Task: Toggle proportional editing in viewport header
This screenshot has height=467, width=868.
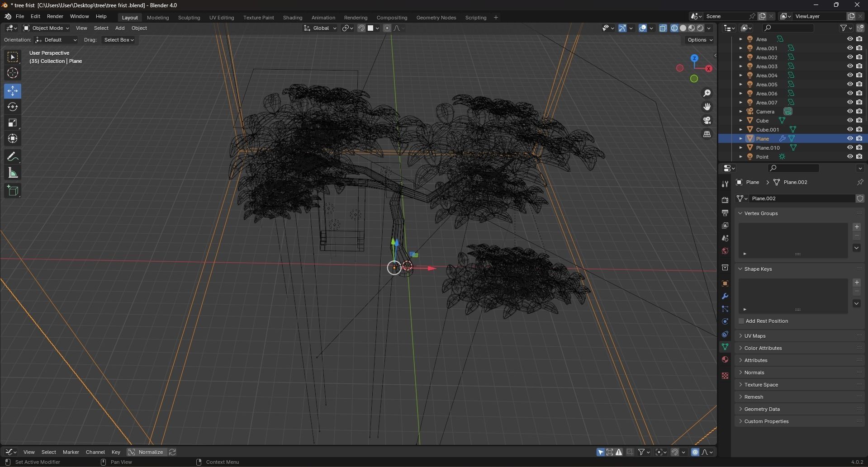Action: (x=387, y=28)
